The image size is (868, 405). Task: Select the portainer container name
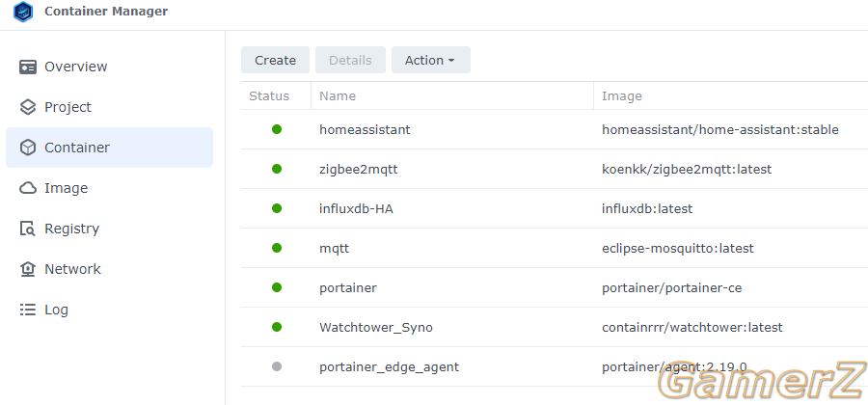348,287
